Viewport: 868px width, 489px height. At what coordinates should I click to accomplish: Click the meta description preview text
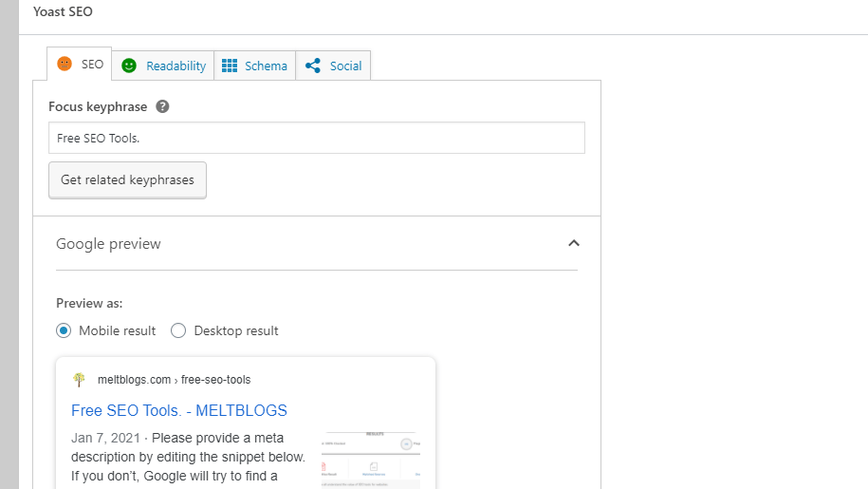coord(188,458)
